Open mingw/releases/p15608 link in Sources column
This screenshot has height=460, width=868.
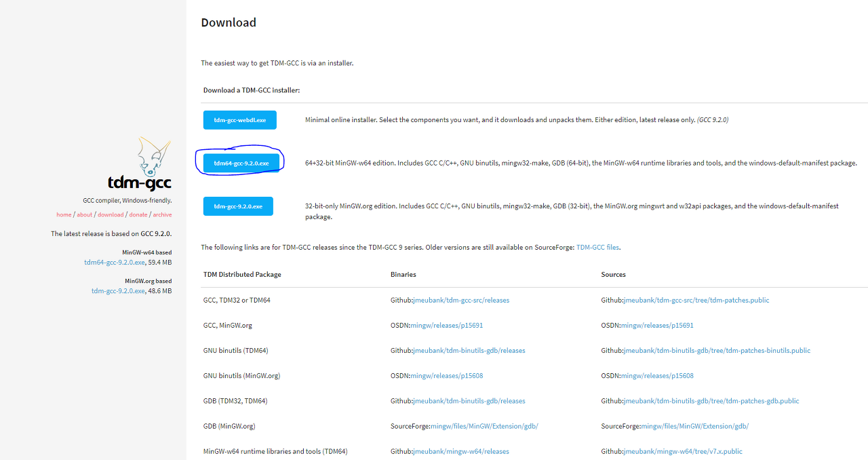[657, 375]
